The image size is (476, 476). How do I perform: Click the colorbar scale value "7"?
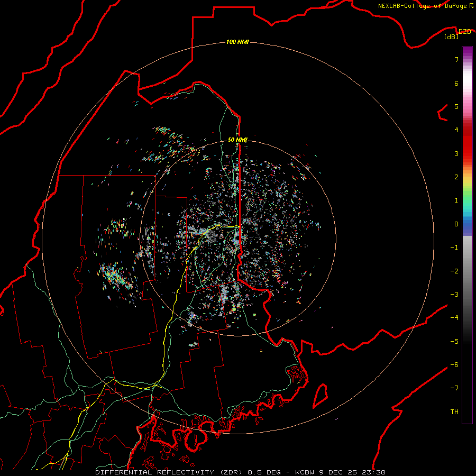[x=456, y=59]
